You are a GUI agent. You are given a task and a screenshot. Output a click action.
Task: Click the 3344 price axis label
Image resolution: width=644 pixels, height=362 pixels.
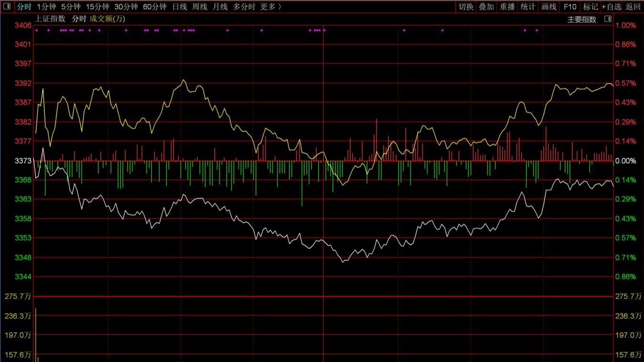(23, 277)
